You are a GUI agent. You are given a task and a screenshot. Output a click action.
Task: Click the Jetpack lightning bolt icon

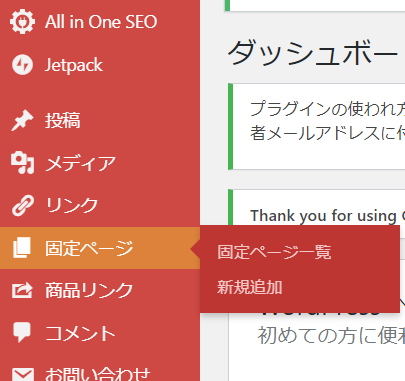coord(22,65)
